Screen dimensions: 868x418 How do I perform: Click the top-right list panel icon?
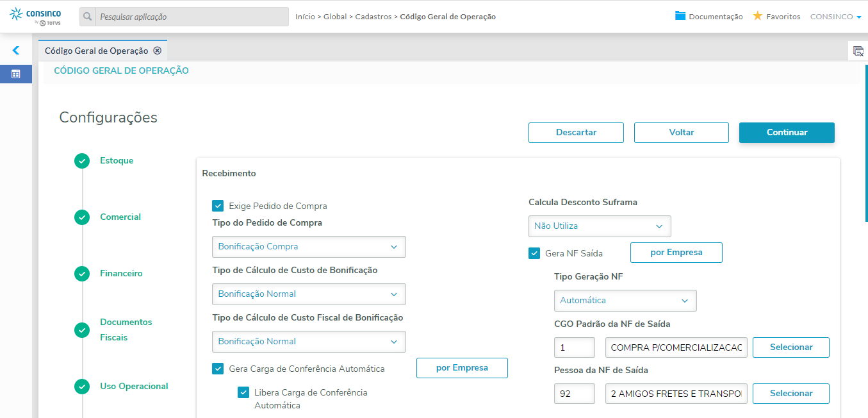coord(858,51)
